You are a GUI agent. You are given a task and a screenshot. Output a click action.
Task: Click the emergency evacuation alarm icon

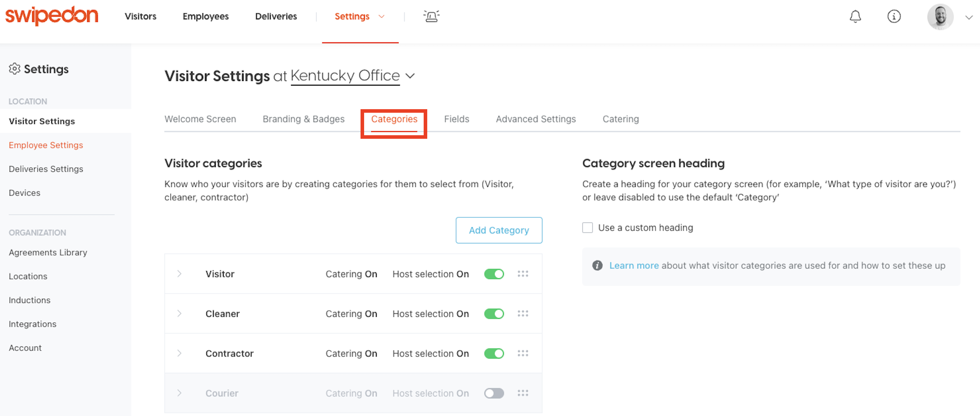point(432,16)
